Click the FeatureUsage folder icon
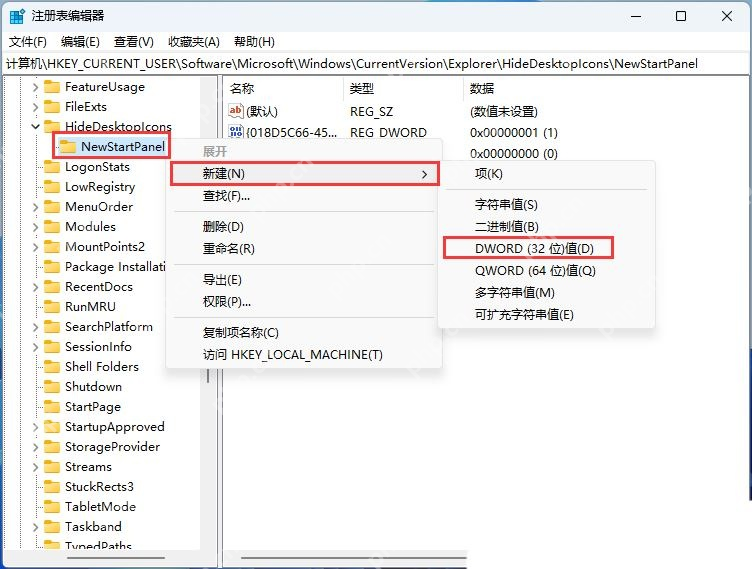Screen dimensions: 752x569 (x=52, y=87)
